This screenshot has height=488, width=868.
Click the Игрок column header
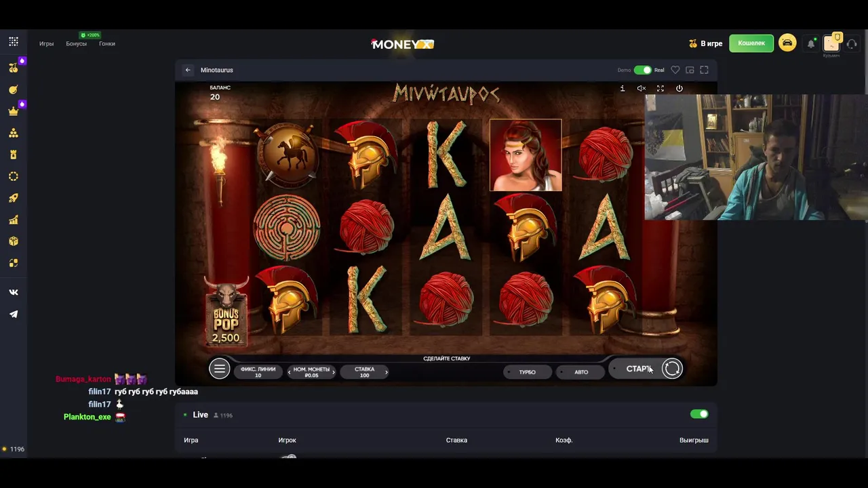point(287,441)
